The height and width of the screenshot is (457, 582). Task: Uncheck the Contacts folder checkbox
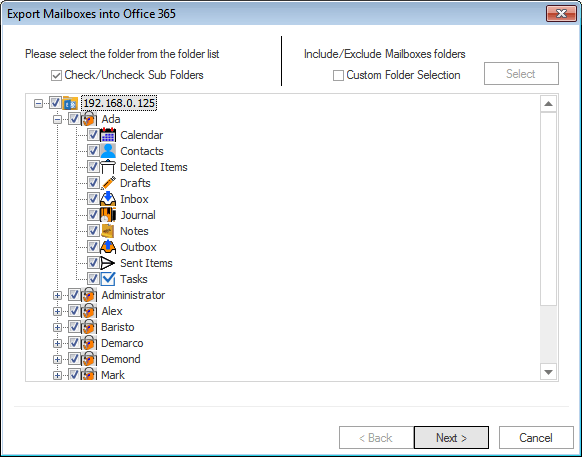click(x=93, y=151)
